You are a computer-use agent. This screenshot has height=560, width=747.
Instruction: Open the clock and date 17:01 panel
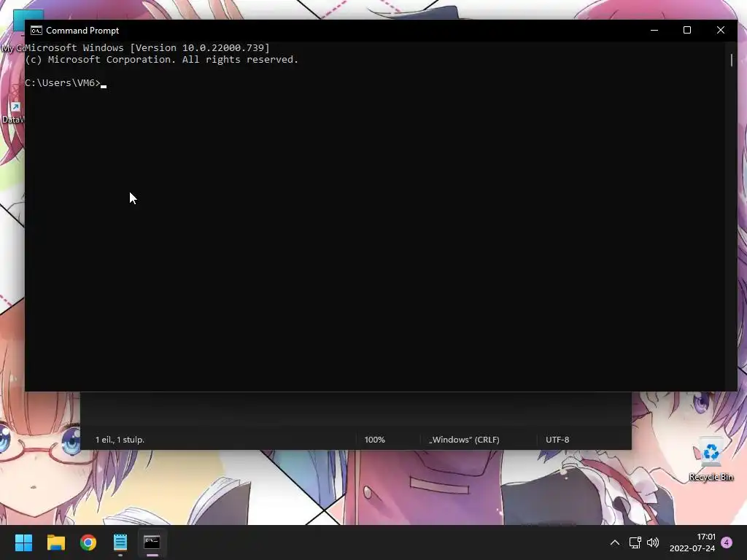(692, 542)
